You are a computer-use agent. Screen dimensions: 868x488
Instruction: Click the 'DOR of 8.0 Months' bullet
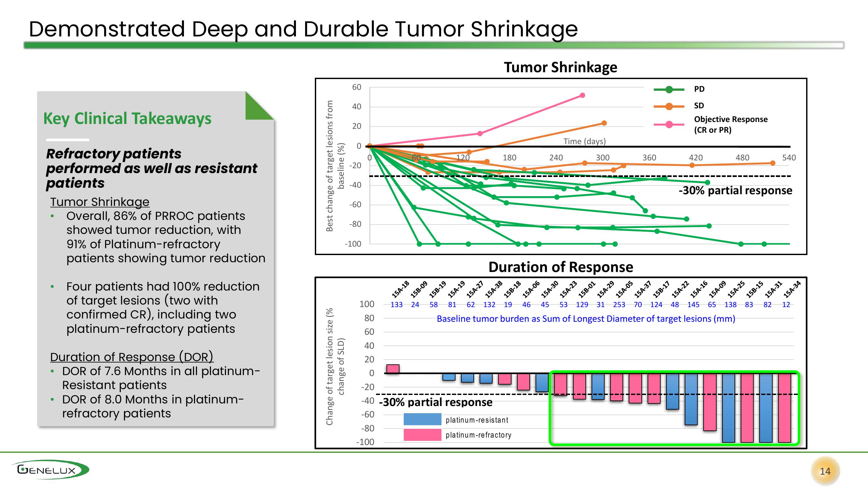click(x=153, y=406)
